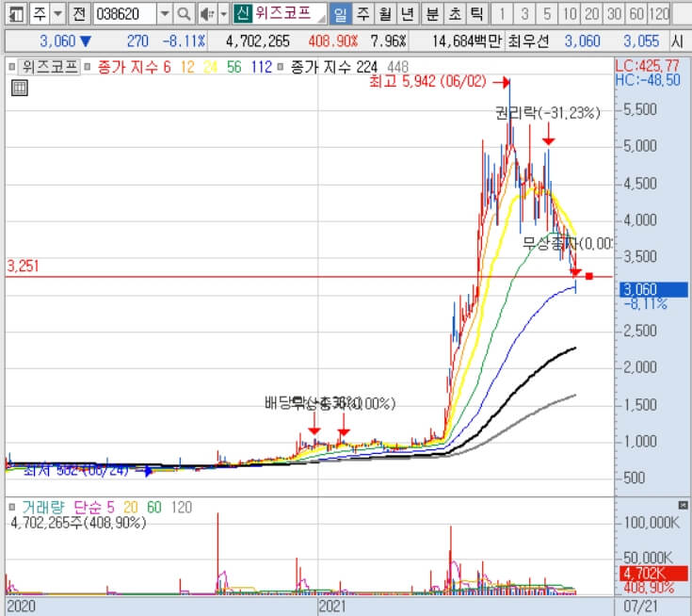Click the blue 3,060 price tag on axis
This screenshot has width=692, height=616.
click(653, 289)
